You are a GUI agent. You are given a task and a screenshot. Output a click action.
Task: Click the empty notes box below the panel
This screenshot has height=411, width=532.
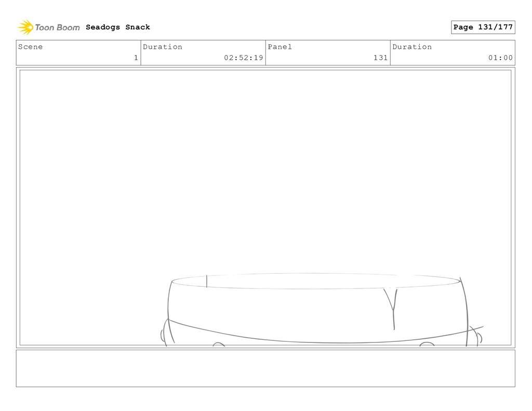(x=265, y=368)
